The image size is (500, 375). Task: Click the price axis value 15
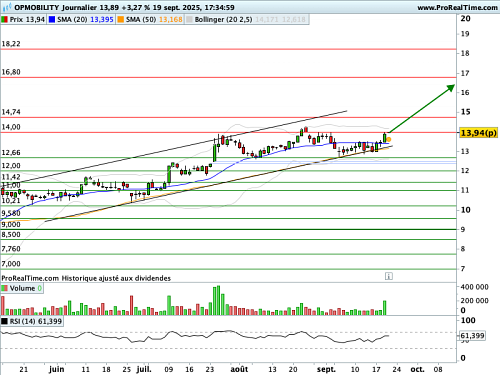coord(465,112)
